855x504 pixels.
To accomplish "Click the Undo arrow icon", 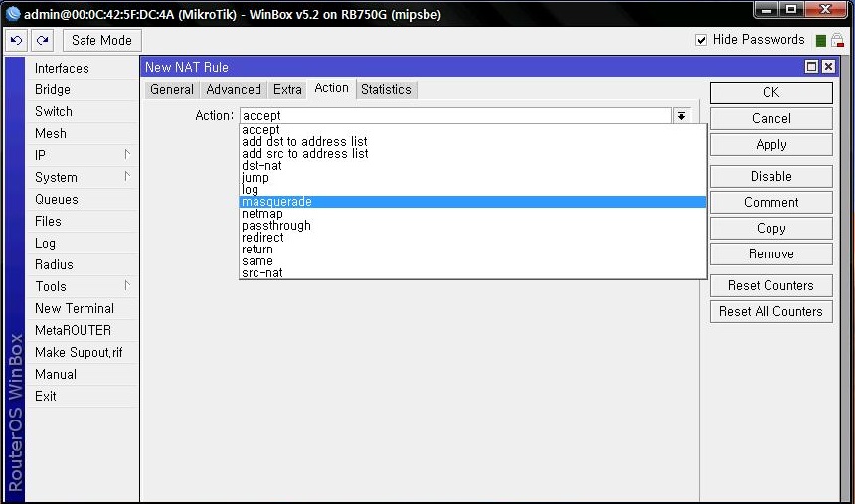I will (16, 40).
